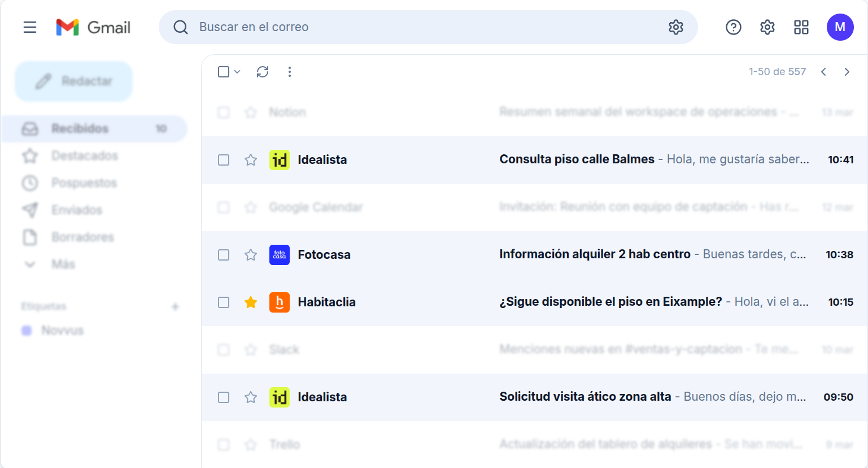Click the search options filter icon
Image resolution: width=868 pixels, height=468 pixels.
pyautogui.click(x=675, y=27)
